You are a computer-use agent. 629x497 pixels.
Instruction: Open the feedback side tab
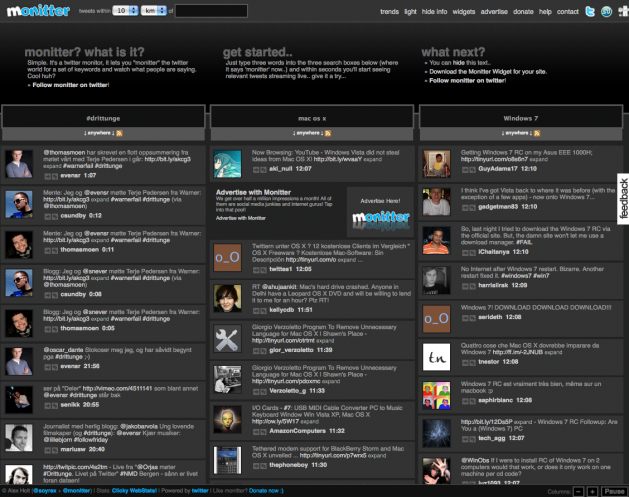tap(623, 199)
